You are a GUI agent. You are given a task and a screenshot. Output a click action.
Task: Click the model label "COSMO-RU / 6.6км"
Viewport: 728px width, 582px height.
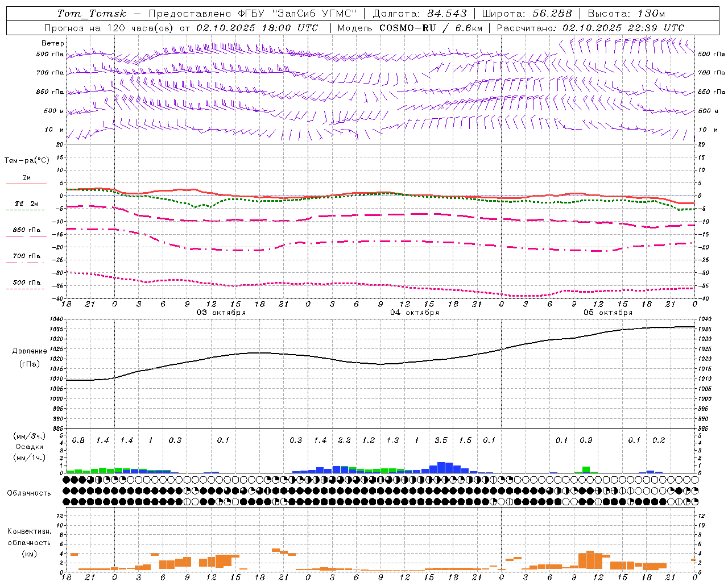tap(431, 28)
